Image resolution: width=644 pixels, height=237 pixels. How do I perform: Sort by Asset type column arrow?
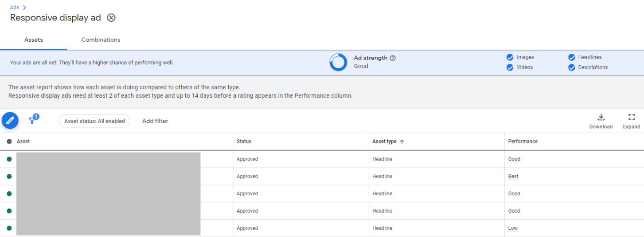coord(402,142)
